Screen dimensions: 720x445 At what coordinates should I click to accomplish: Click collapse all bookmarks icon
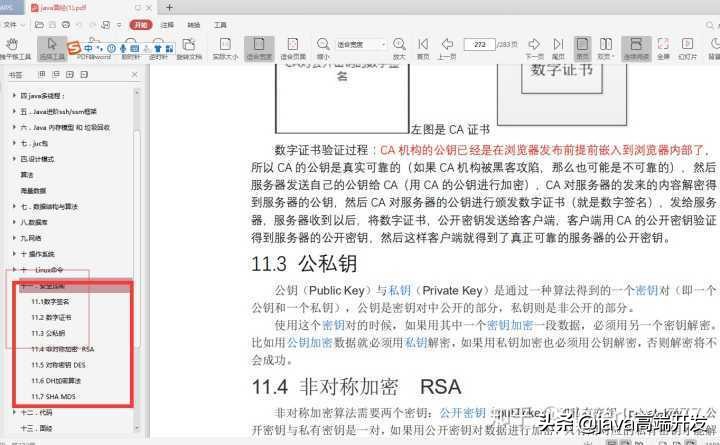click(x=56, y=74)
